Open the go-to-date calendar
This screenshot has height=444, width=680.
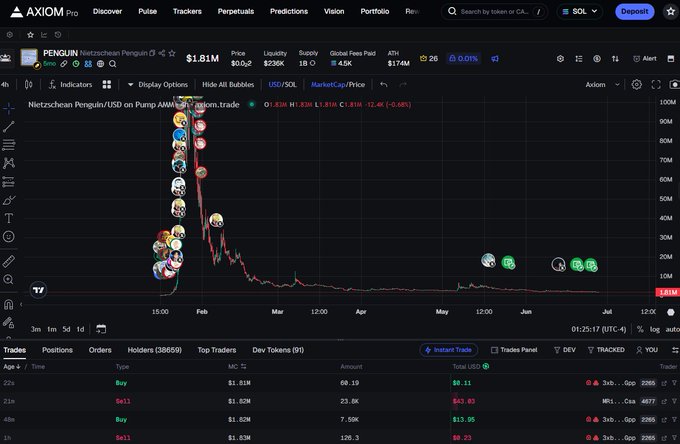101,329
